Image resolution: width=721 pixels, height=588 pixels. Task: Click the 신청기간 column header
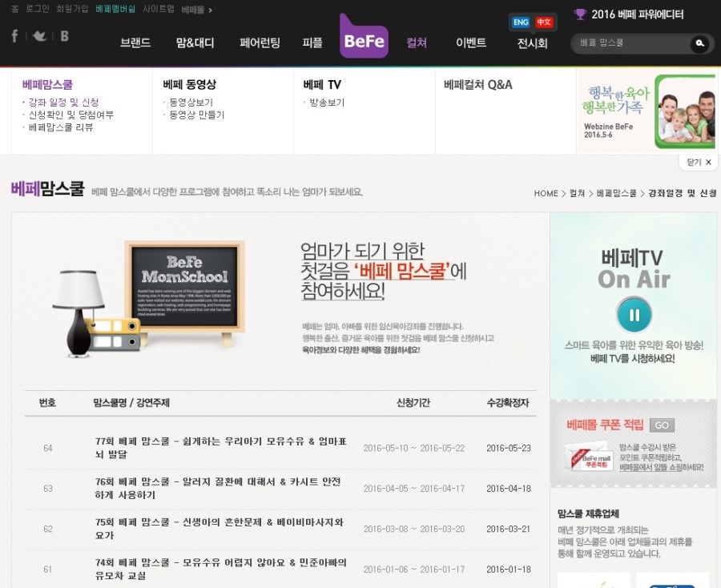[x=413, y=403]
